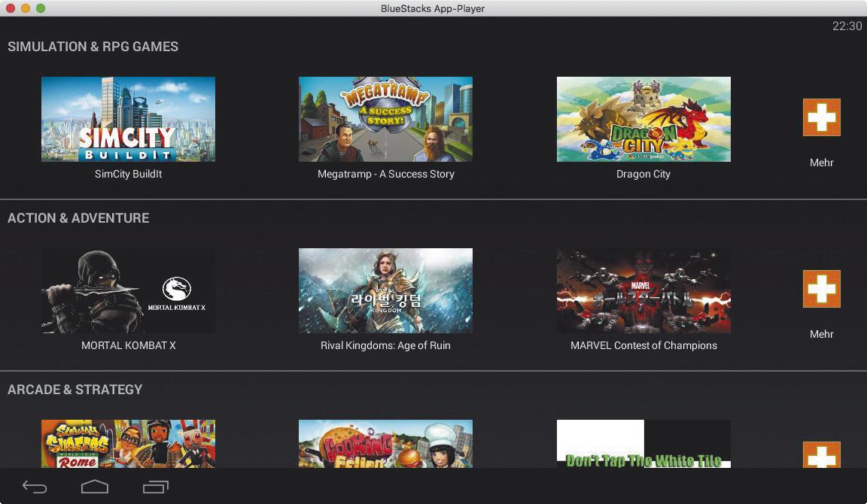This screenshot has height=504, width=867.
Task: Click the 'Megatramp - A Success Story' caption
Action: (386, 174)
